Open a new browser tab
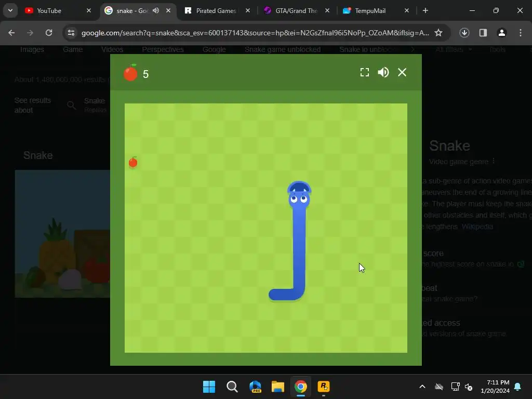 (x=425, y=10)
